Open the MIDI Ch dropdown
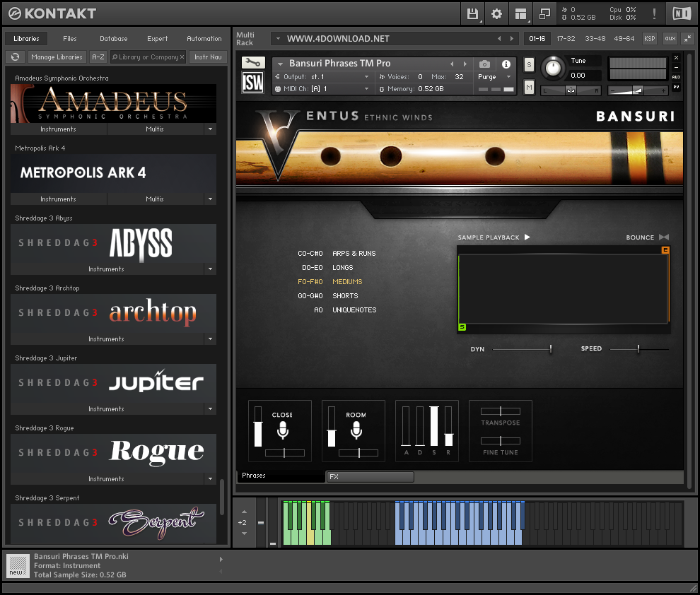The image size is (700, 595). [366, 89]
